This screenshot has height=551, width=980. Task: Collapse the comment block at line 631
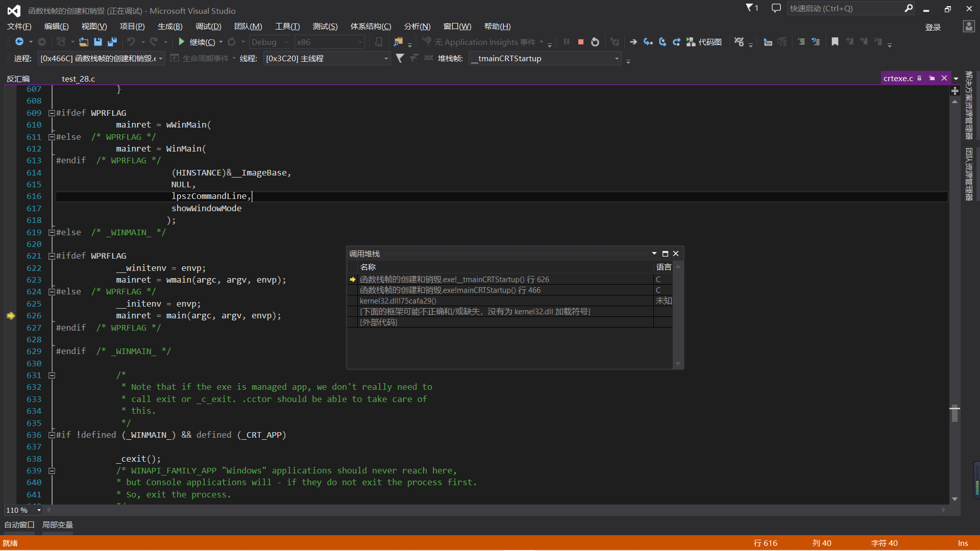(52, 375)
